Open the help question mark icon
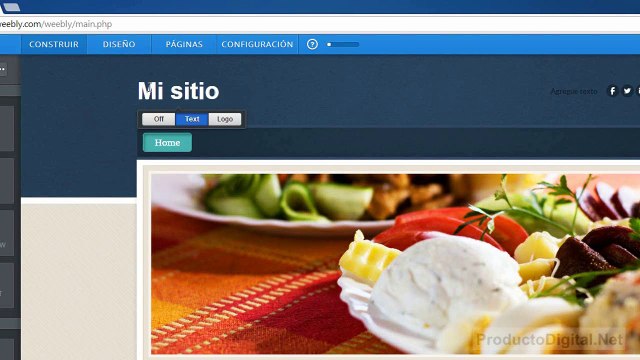640x360 pixels. coord(312,44)
